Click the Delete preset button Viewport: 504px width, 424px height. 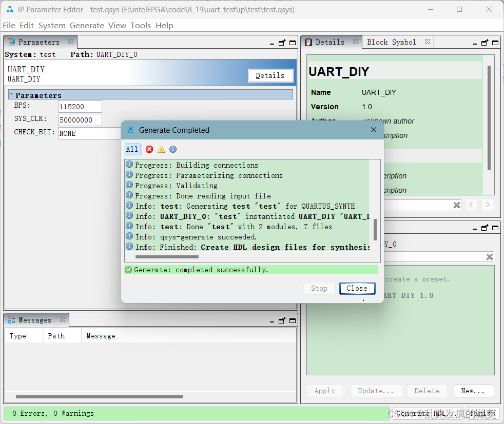pyautogui.click(x=427, y=391)
